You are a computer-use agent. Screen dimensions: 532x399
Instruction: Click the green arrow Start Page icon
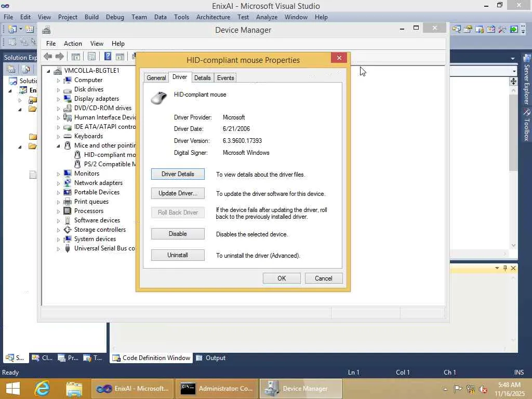pyautogui.click(x=514, y=30)
